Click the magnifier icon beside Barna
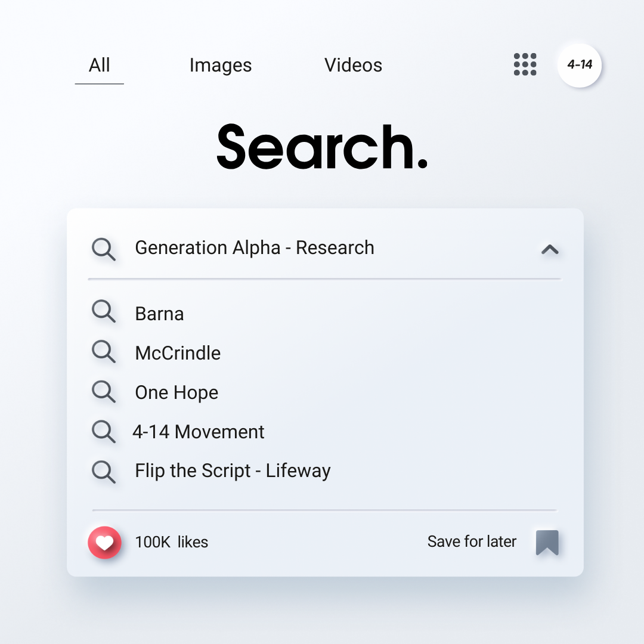This screenshot has width=644, height=644. coord(103,312)
